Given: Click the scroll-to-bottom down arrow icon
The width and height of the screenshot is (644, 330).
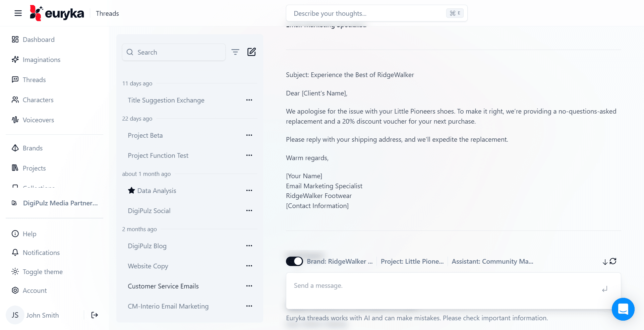Looking at the screenshot, I should pos(605,262).
